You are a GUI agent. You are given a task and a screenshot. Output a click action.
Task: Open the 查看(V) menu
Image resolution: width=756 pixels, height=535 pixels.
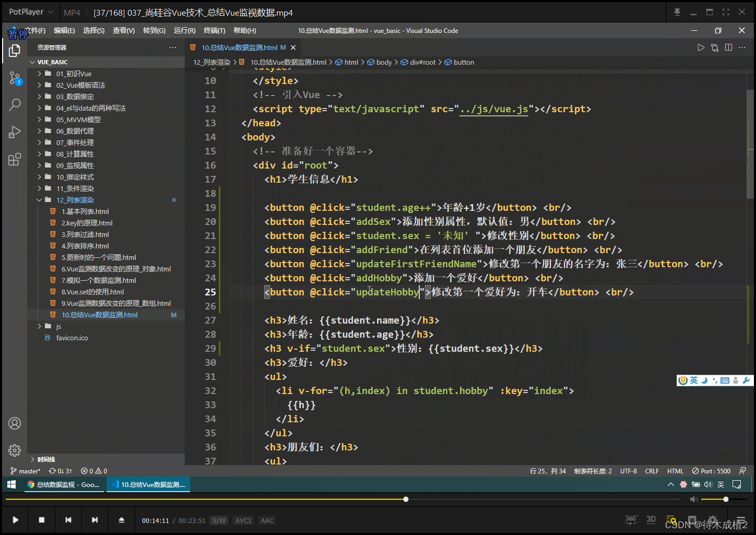coord(124,31)
